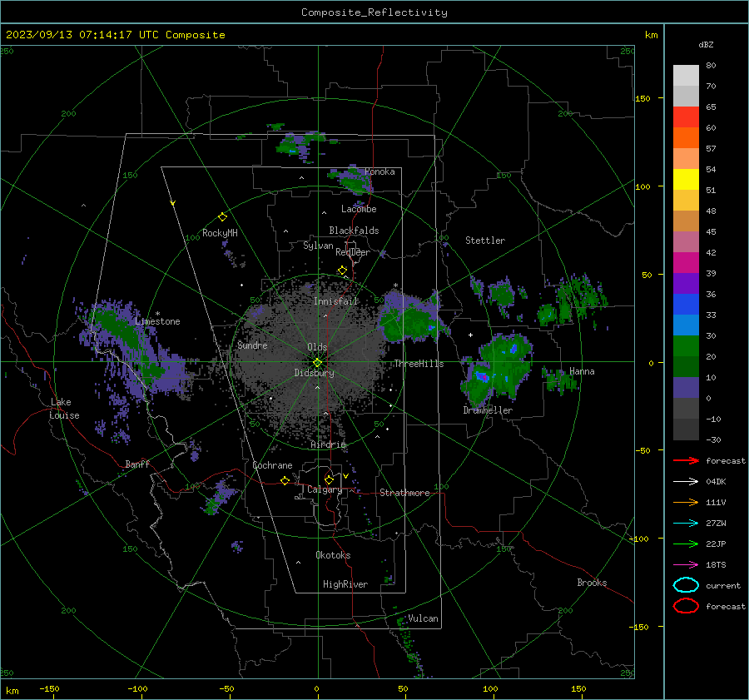Click the Okotoks label
This screenshot has width=749, height=700.
point(333,554)
